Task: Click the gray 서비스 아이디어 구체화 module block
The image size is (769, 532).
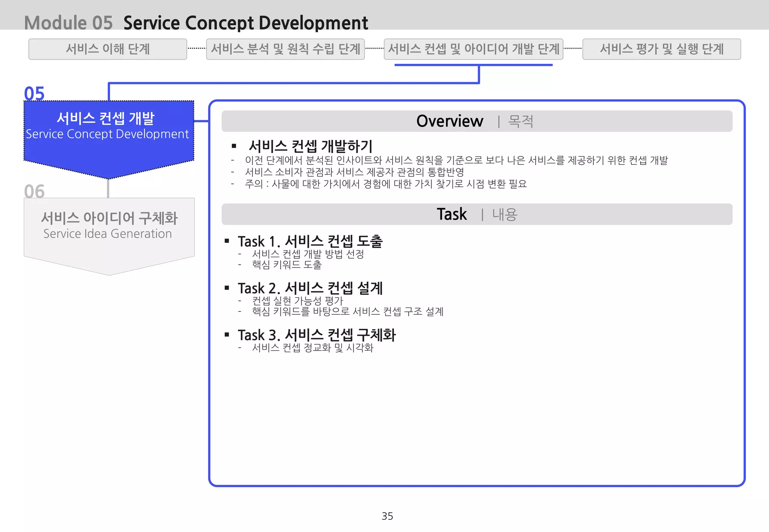Action: click(x=109, y=236)
